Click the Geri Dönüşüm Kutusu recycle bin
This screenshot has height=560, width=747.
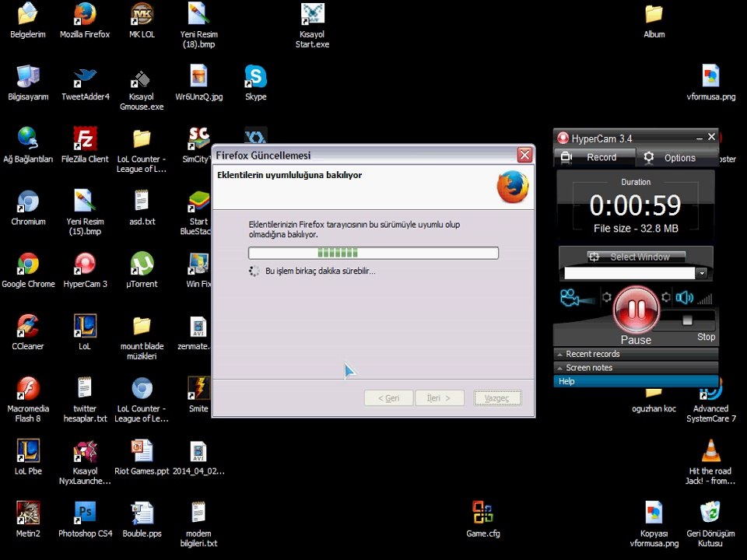pyautogui.click(x=710, y=513)
